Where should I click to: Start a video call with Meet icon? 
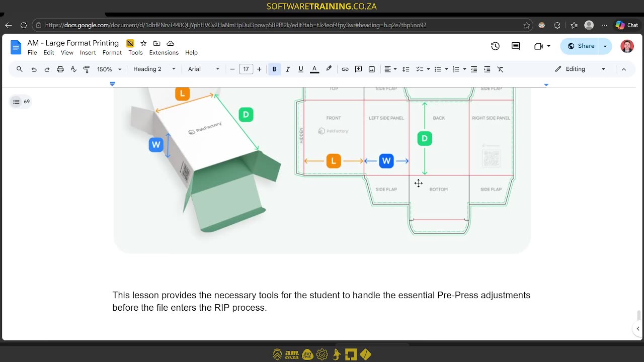[x=538, y=46]
